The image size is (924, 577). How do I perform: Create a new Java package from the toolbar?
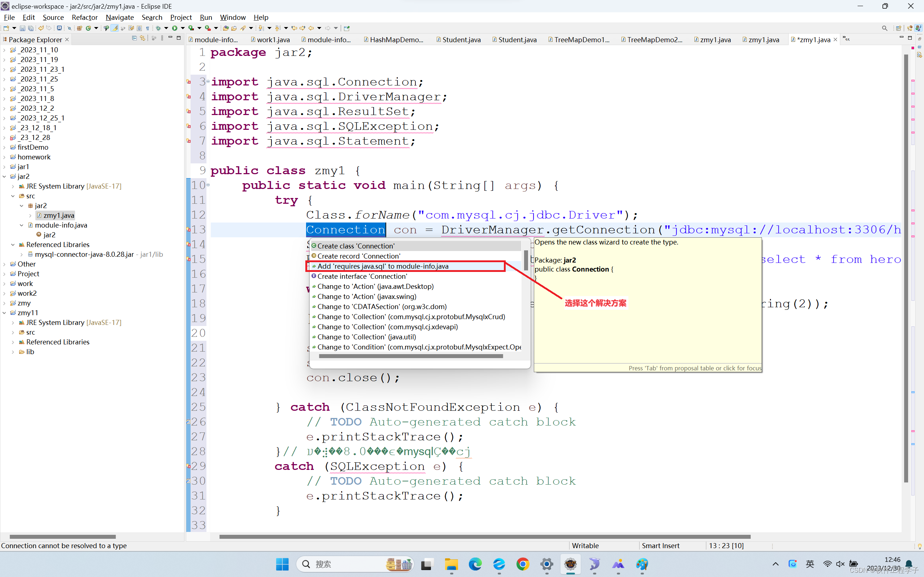coord(79,28)
